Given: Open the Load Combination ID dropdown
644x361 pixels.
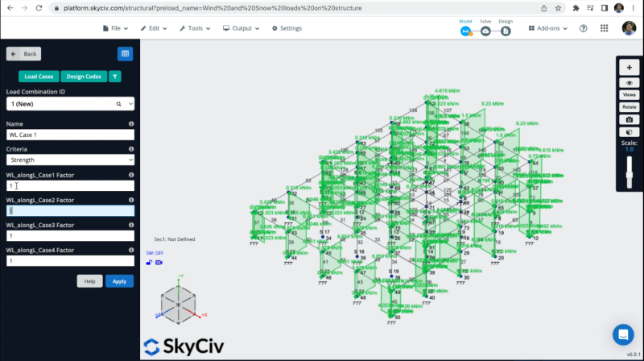Looking at the screenshot, I should pyautogui.click(x=70, y=104).
